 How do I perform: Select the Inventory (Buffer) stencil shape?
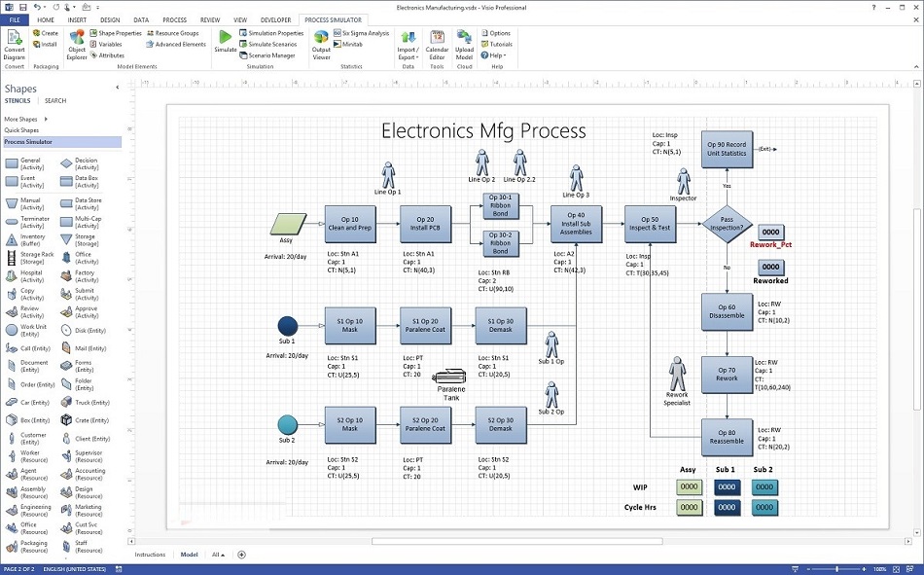tap(26, 240)
